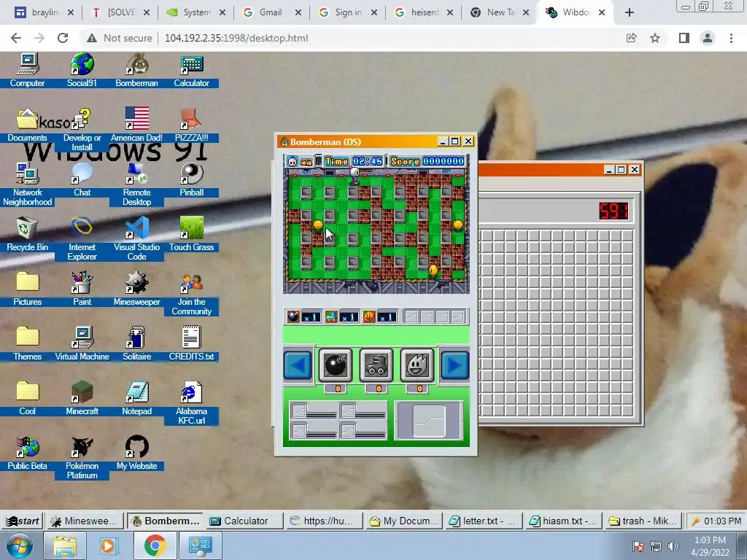The height and width of the screenshot is (560, 747).
Task: Open the Pictures folder
Action: [27, 283]
